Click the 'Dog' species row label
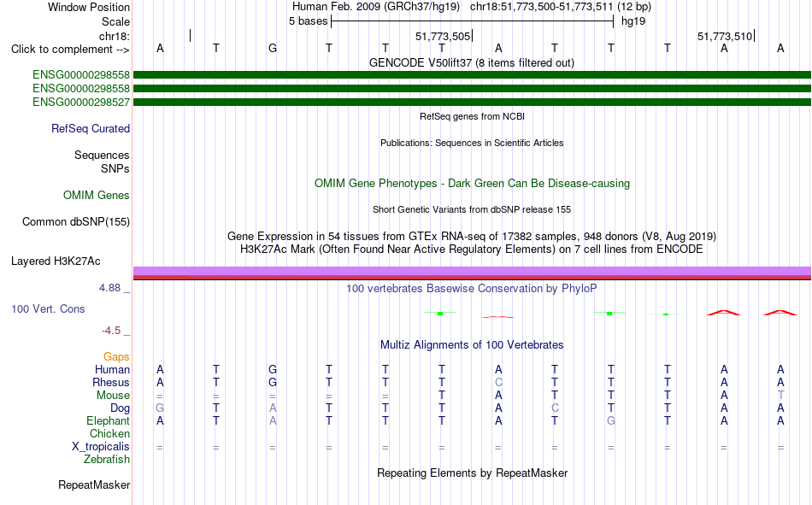The height and width of the screenshot is (505, 812). [x=120, y=408]
